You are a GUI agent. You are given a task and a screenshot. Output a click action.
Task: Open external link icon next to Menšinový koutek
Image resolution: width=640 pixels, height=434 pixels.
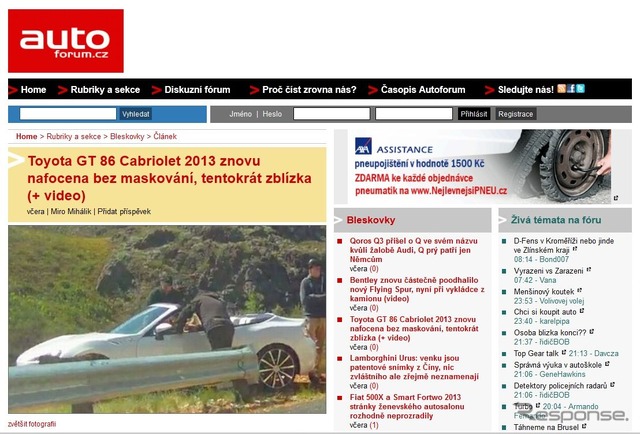click(x=580, y=290)
